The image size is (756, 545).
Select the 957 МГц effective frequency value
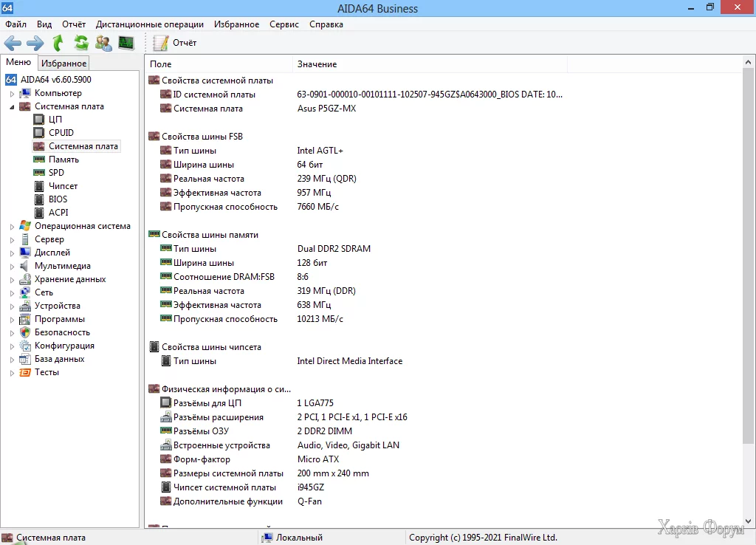(314, 193)
